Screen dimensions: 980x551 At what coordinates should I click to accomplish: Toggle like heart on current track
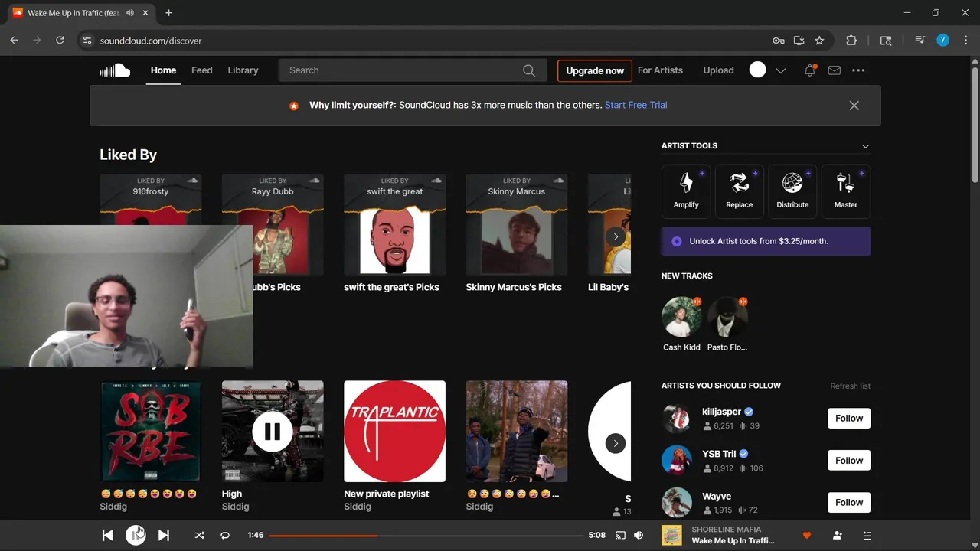[806, 536]
